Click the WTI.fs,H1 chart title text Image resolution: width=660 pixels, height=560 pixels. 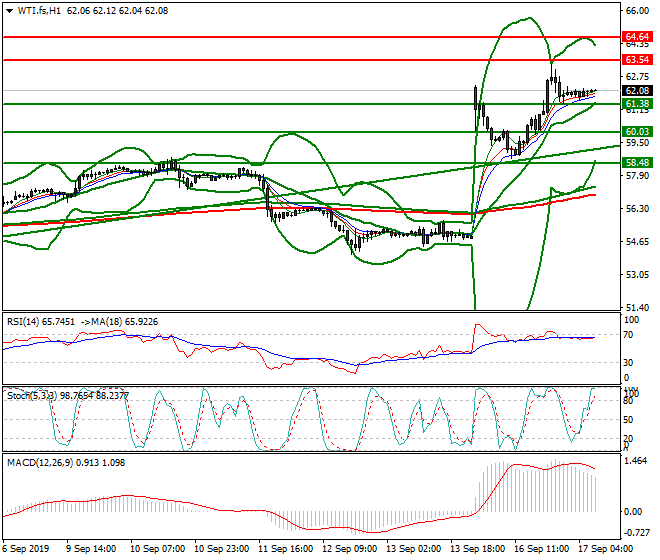pos(40,10)
